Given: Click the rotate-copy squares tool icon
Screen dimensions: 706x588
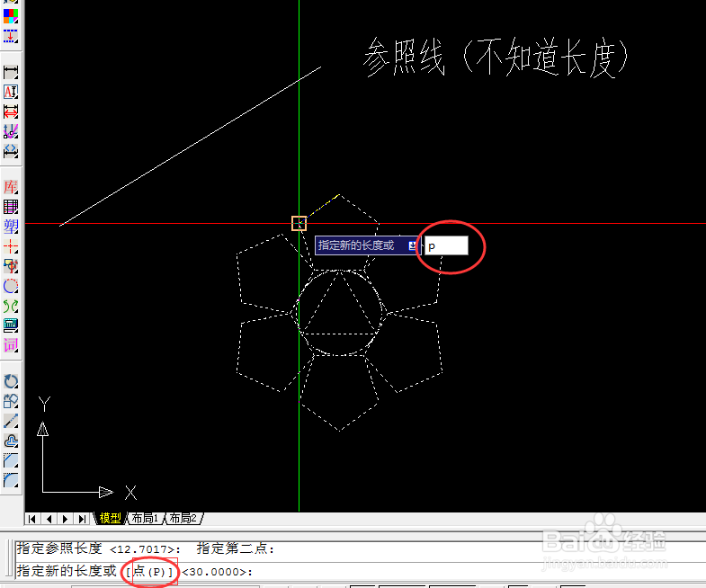Looking at the screenshot, I should [x=11, y=401].
